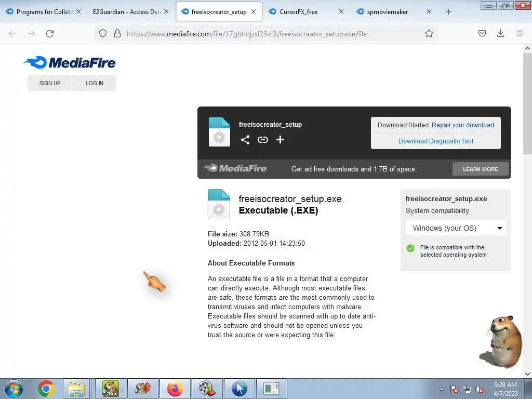Click the Action Center flag tray icon
Image resolution: width=532 pixels, height=399 pixels.
(454, 389)
